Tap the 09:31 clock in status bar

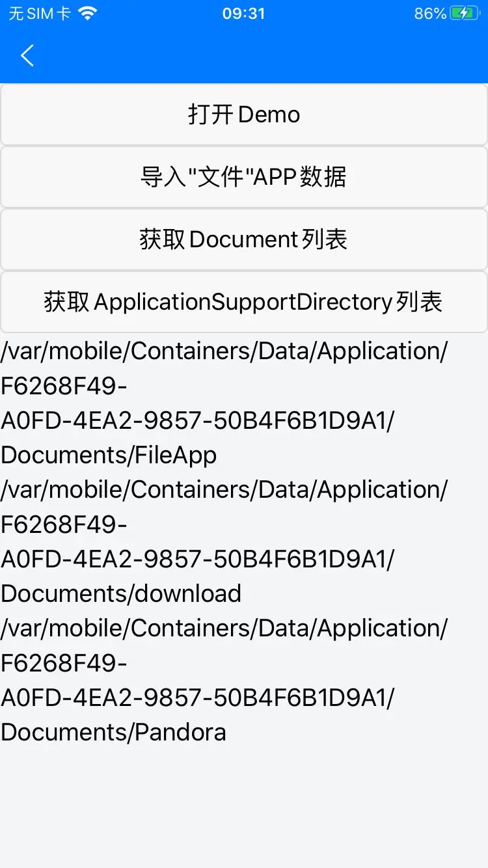coord(243,14)
